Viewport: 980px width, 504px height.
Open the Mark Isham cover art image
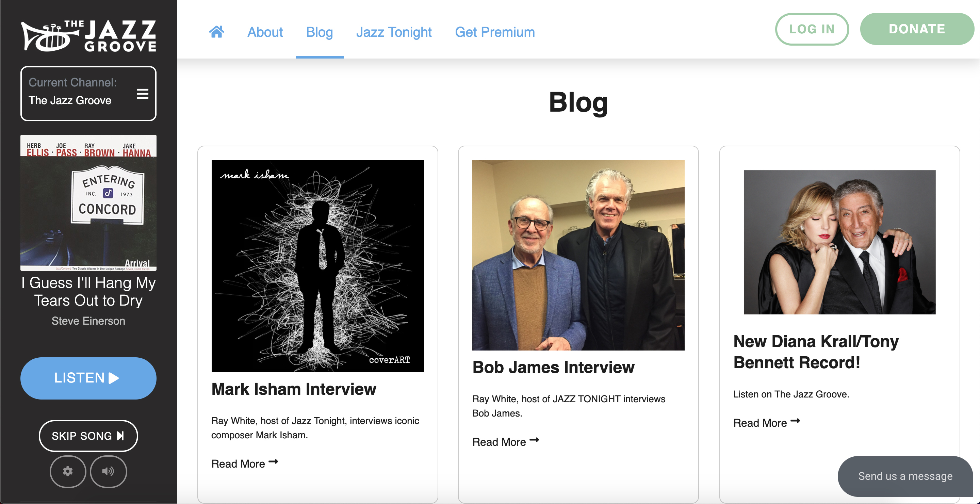click(317, 266)
